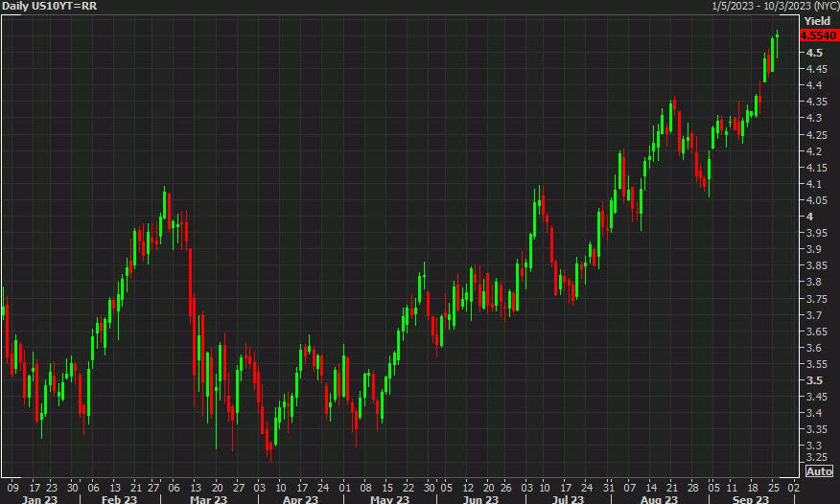Select the 4.3 yield axis label
Screen dimensions: 840x504
coord(814,118)
